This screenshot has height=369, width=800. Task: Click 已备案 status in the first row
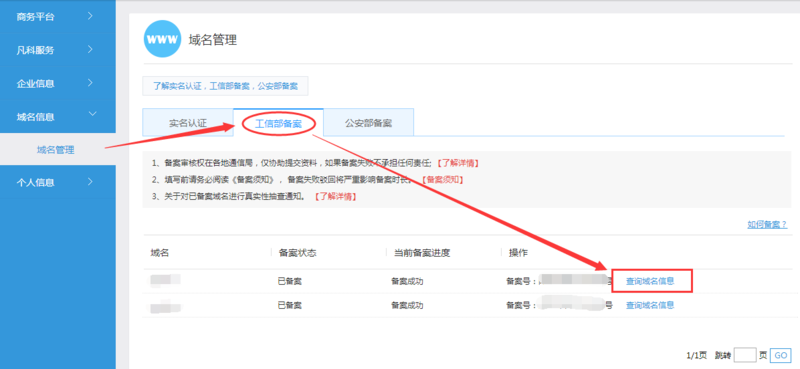(290, 281)
